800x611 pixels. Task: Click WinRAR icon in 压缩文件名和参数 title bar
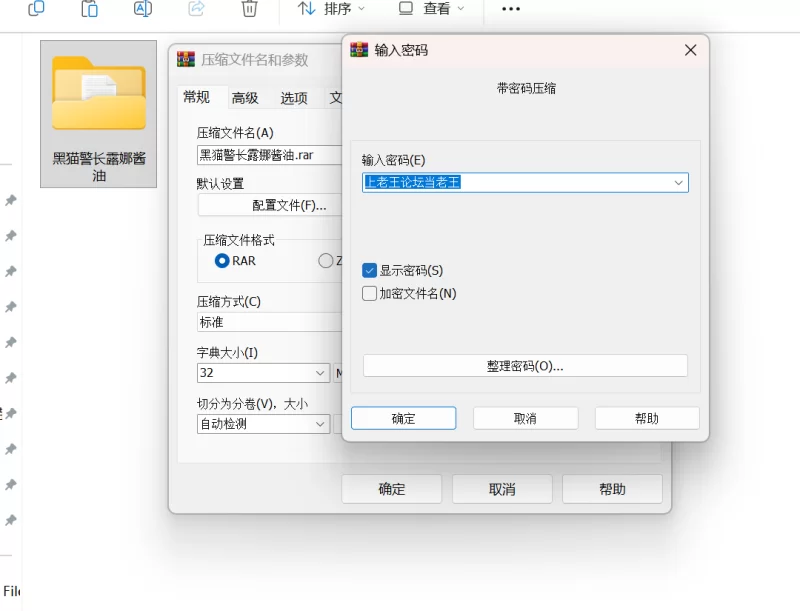(x=186, y=59)
